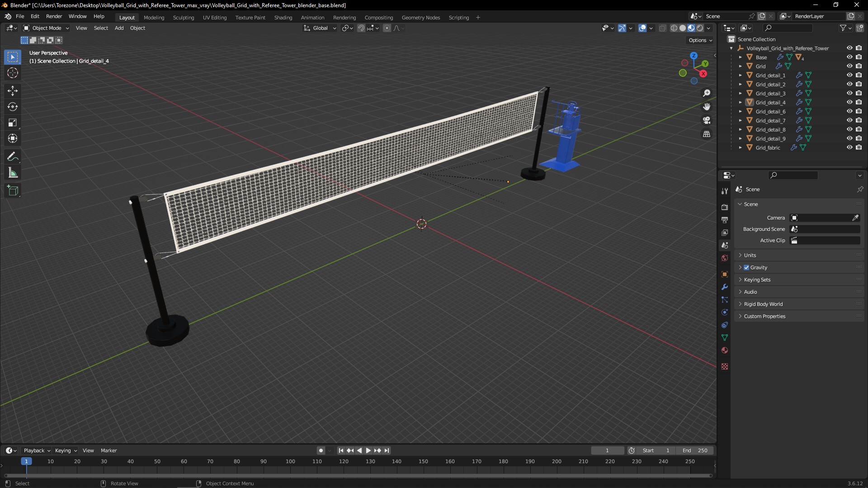Screen dimensions: 868x488
Task: Open the Options dropdown in viewport
Action: [x=700, y=40]
